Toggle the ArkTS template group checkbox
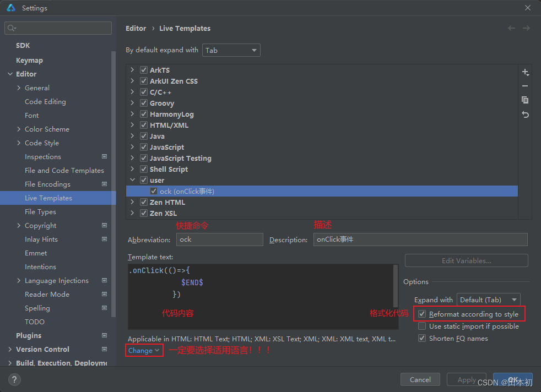 [144, 70]
